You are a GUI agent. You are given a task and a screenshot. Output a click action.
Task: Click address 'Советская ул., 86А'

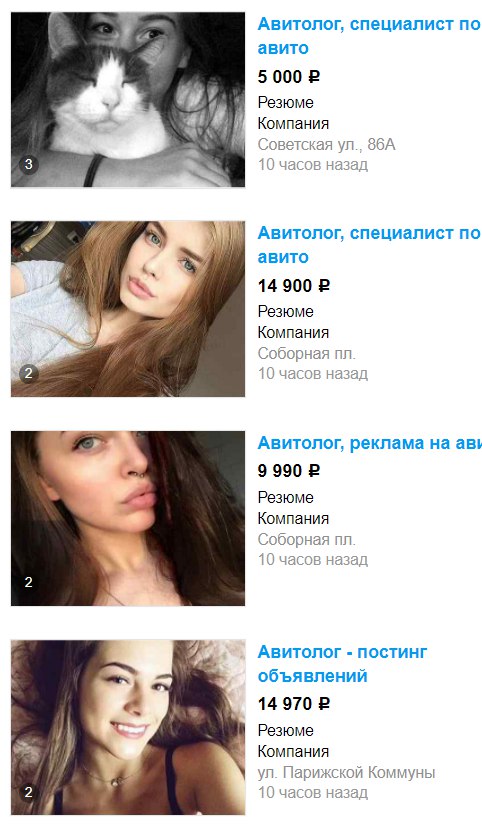326,145
